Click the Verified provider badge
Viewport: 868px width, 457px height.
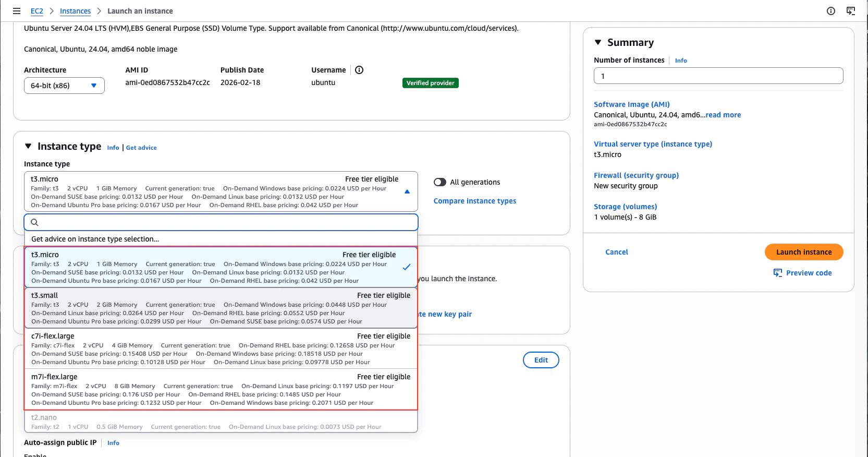pyautogui.click(x=431, y=83)
